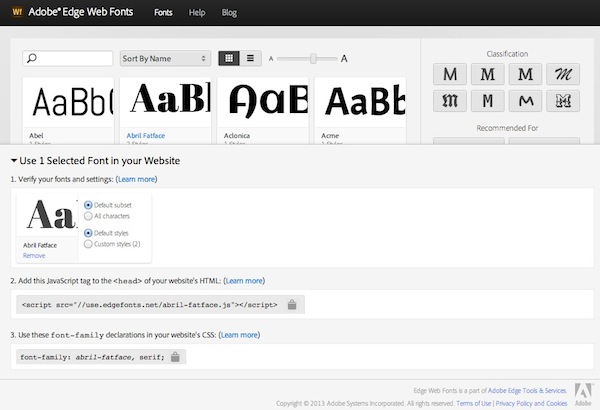The image size is (600, 410).
Task: Open Learn more link for verify fonts
Action: pos(137,179)
